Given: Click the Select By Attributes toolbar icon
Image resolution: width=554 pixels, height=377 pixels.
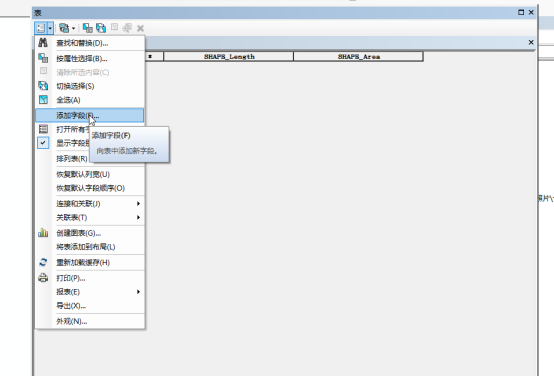Looking at the screenshot, I should pyautogui.click(x=87, y=28).
